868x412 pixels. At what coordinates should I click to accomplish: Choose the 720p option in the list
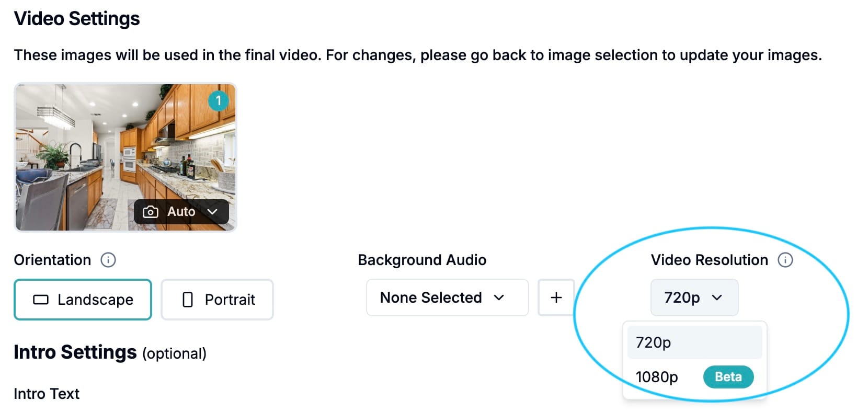click(694, 342)
